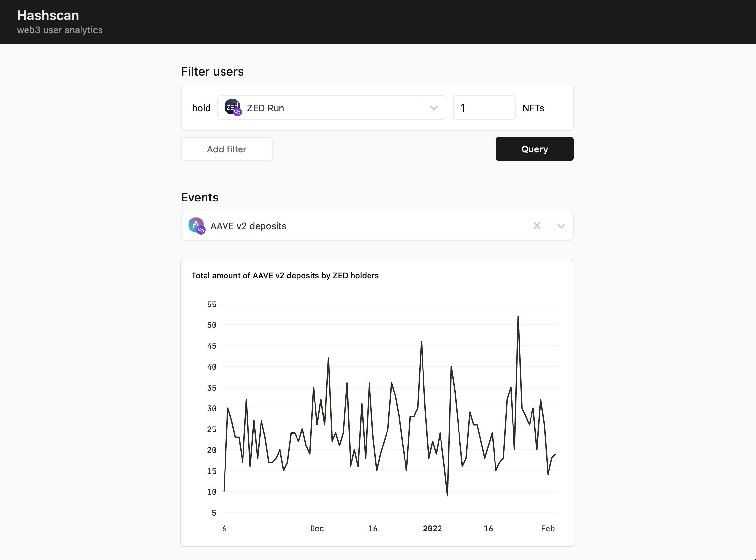The height and width of the screenshot is (560, 756).
Task: Click the Add filter button
Action: pyautogui.click(x=226, y=149)
